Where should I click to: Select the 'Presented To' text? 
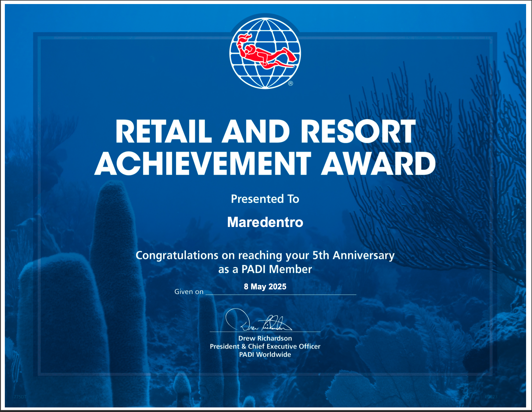(265, 199)
